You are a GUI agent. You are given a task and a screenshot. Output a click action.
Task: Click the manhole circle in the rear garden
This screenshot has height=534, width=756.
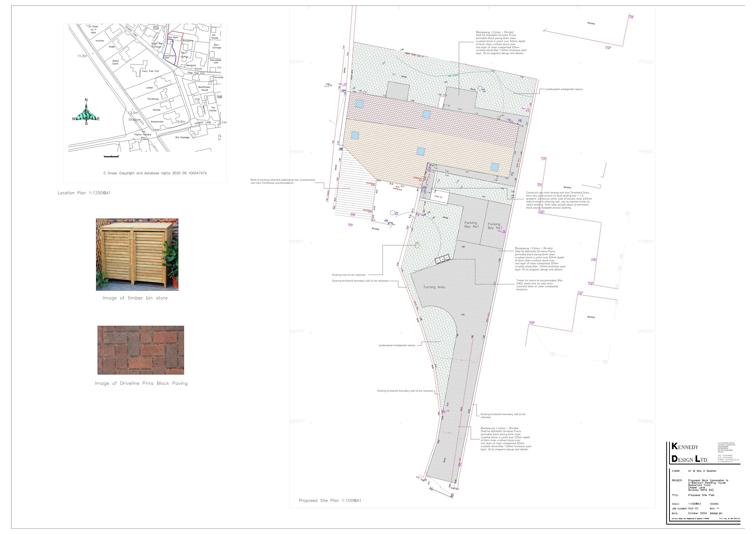(480, 88)
